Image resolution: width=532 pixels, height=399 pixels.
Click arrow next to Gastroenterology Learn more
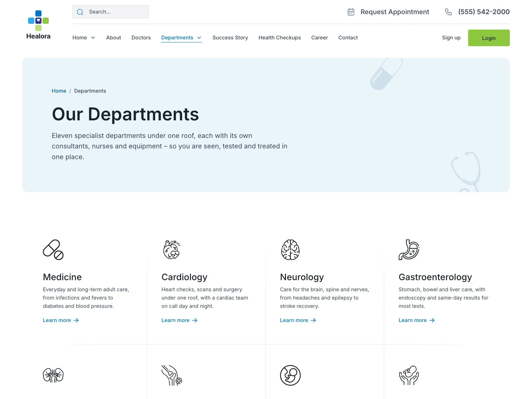click(432, 320)
